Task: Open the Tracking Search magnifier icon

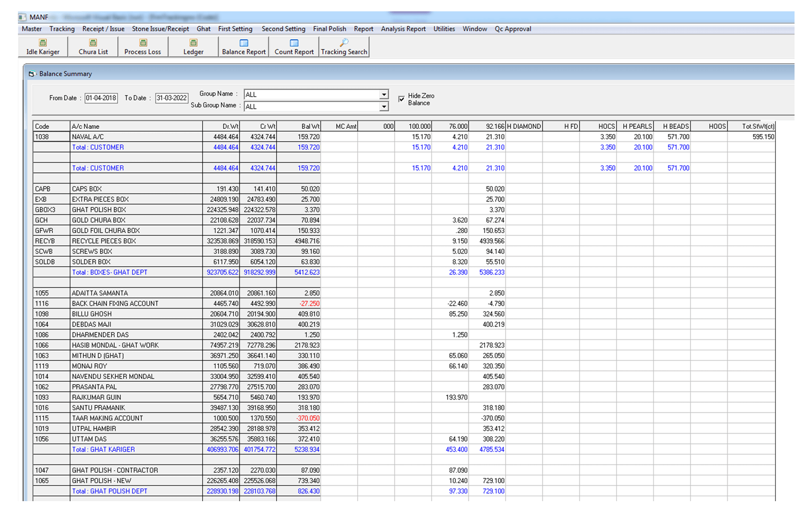Action: (x=344, y=42)
